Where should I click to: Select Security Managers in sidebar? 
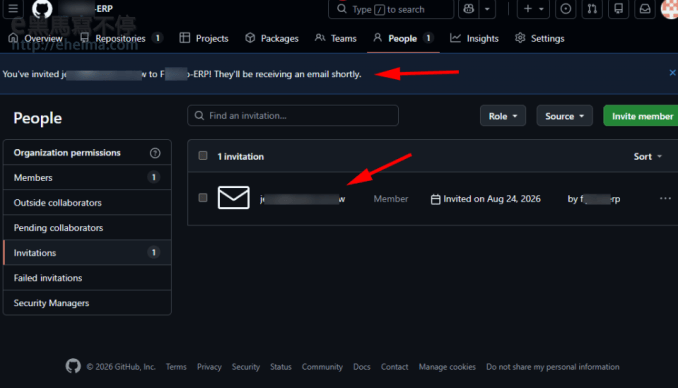click(x=87, y=303)
